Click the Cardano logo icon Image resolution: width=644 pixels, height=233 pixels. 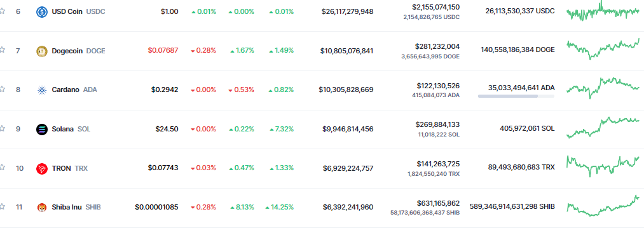coord(42,90)
